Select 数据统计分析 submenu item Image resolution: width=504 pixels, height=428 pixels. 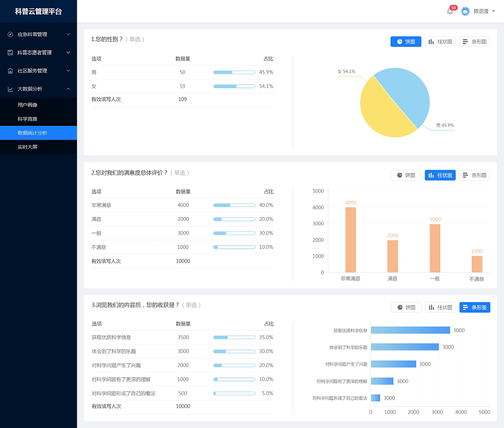tap(38, 133)
